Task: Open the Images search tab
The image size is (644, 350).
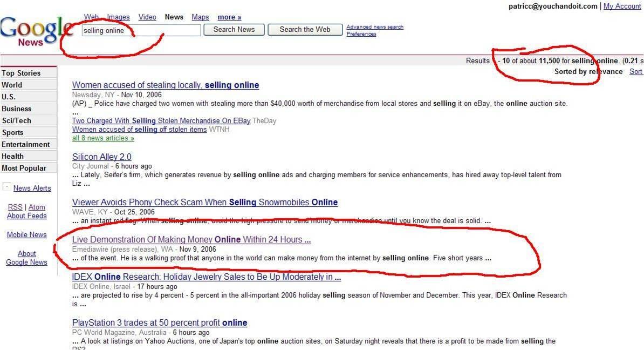Action: click(118, 17)
